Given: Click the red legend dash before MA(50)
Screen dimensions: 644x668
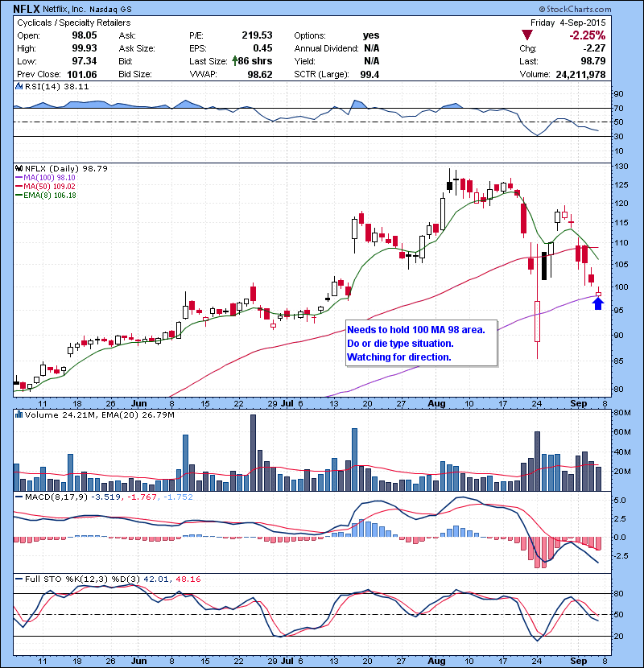Looking at the screenshot, I should [19, 187].
